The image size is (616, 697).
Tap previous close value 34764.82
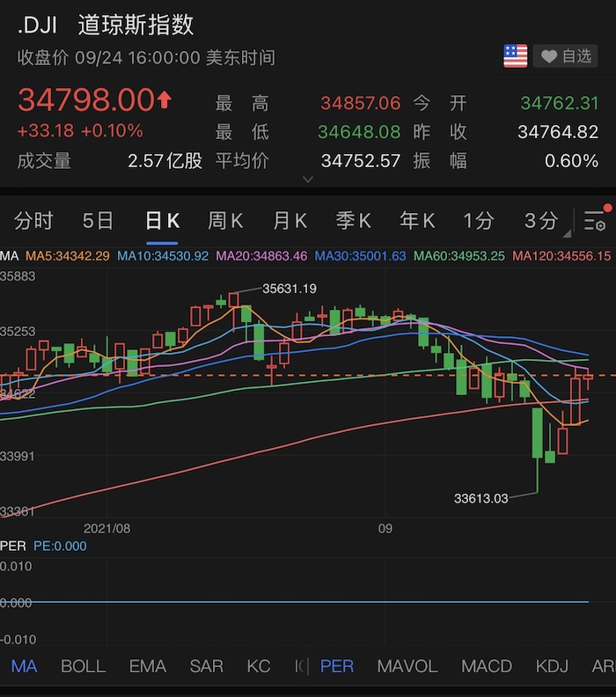tap(558, 132)
